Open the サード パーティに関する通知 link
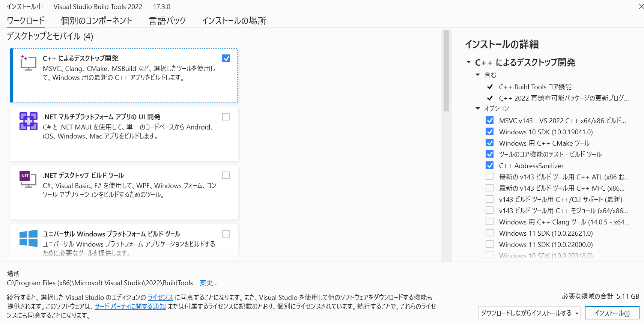The width and height of the screenshot is (644, 325). 130,306
